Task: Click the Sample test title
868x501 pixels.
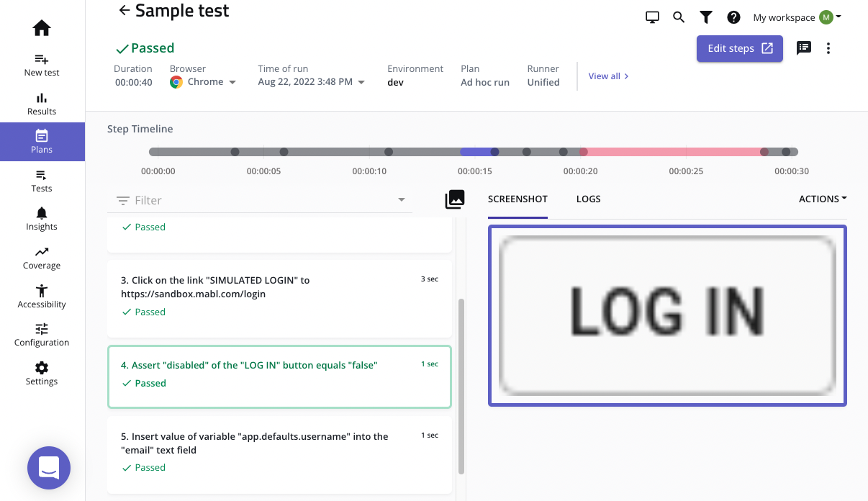Action: [x=182, y=10]
